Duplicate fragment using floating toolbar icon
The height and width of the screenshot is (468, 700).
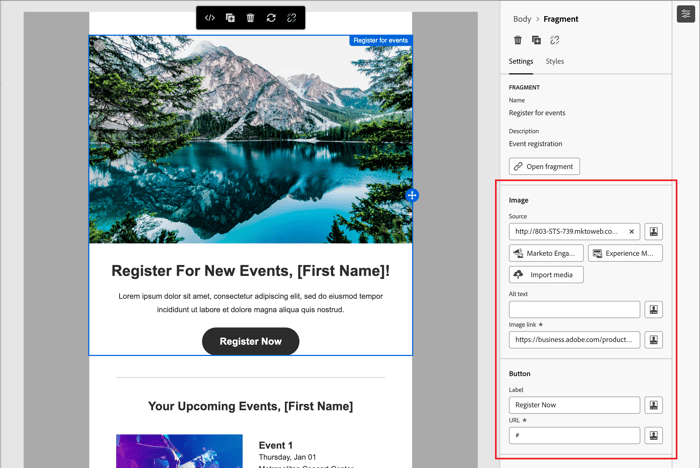click(230, 18)
